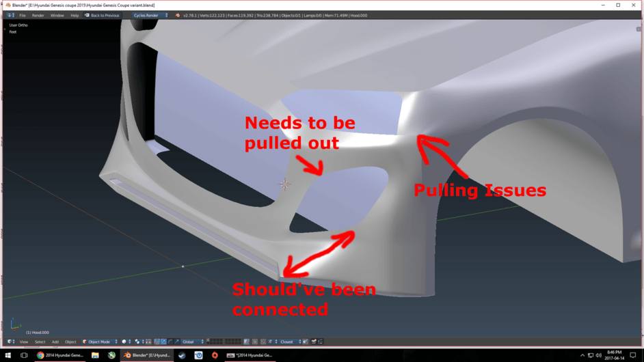This screenshot has width=644, height=362.
Task: Open the pivot point selector
Action: coord(139,342)
